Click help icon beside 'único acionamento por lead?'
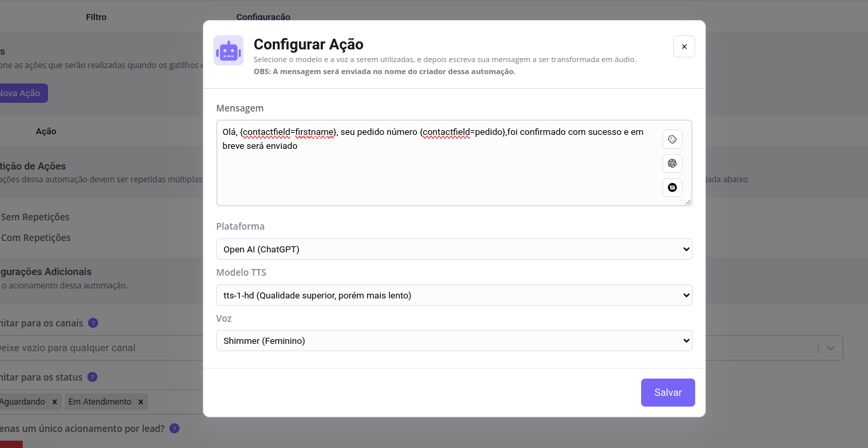The height and width of the screenshot is (448, 868). click(174, 429)
